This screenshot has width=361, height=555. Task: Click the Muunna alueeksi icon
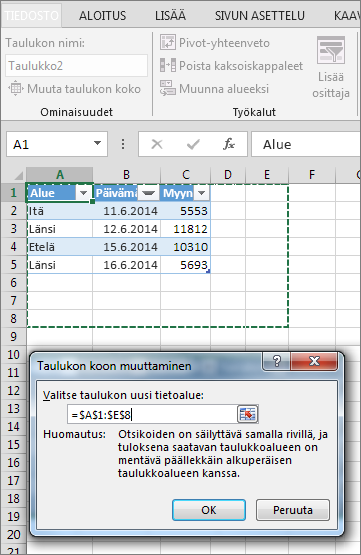pyautogui.click(x=168, y=88)
